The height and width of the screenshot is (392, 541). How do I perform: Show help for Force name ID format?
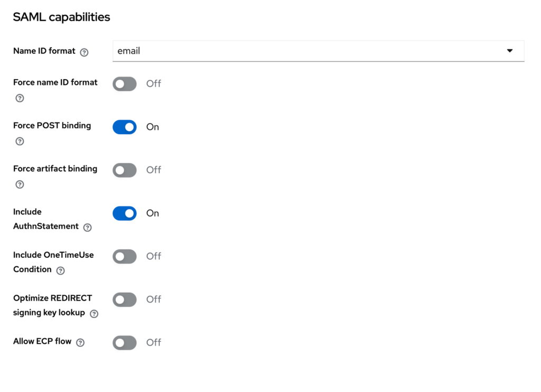tap(20, 98)
